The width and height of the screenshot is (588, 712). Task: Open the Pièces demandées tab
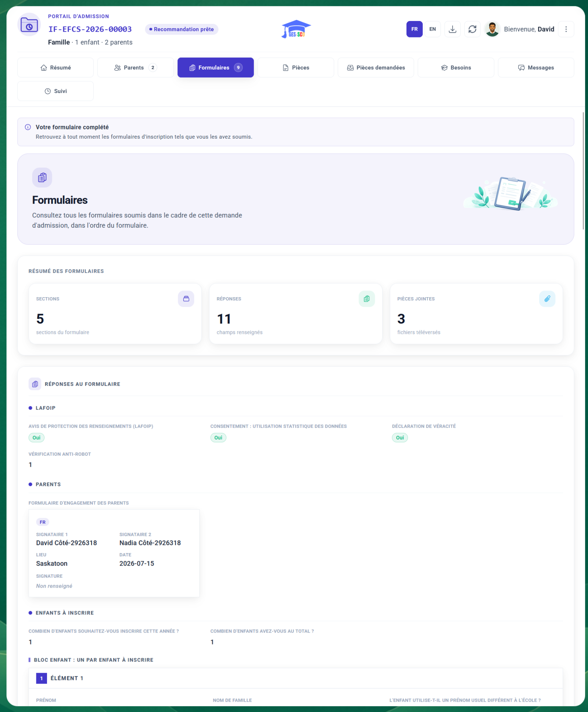click(x=376, y=68)
